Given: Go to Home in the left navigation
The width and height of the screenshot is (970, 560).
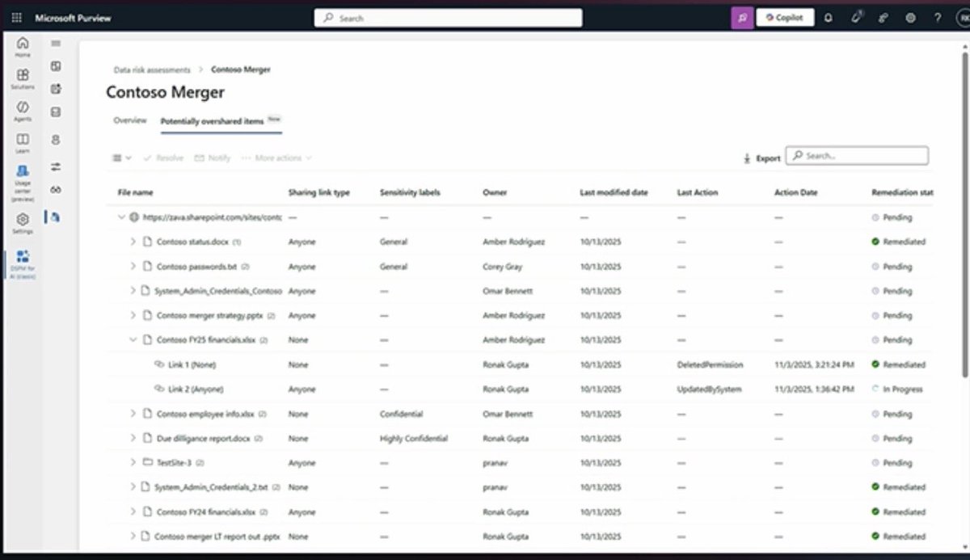Looking at the screenshot, I should [23, 47].
